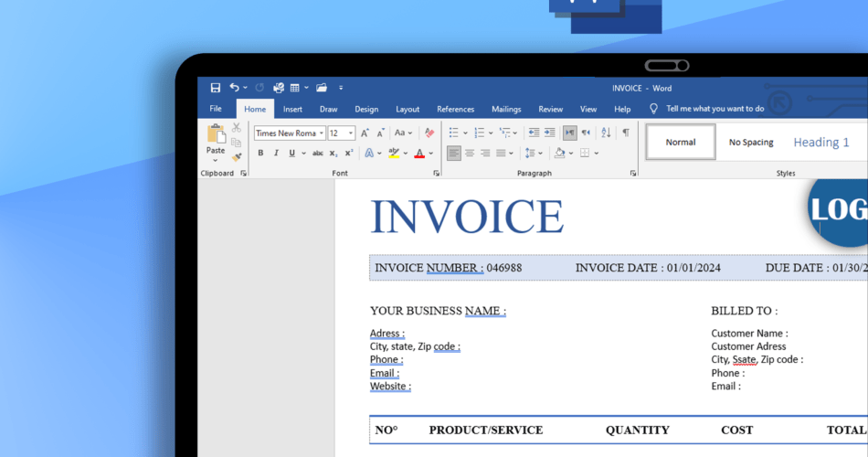Sort text with the A-Z sort icon
Screen dimensions: 868x457
606,133
